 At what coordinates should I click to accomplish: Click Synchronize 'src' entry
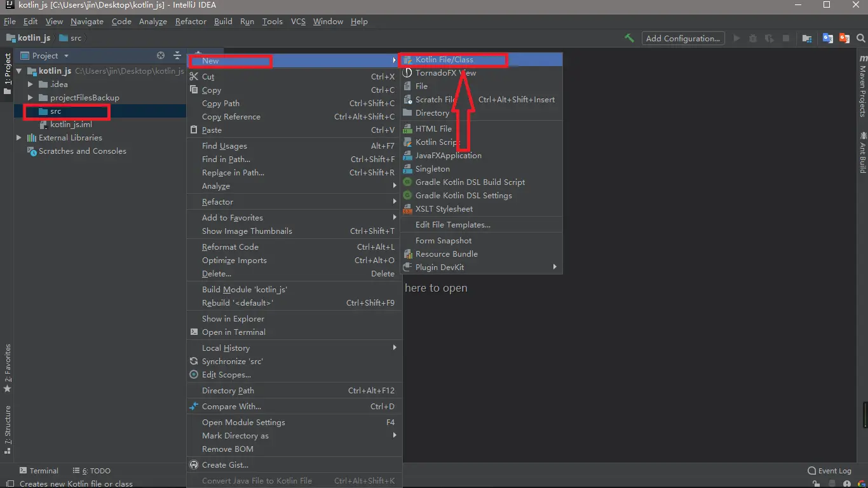tap(294, 362)
